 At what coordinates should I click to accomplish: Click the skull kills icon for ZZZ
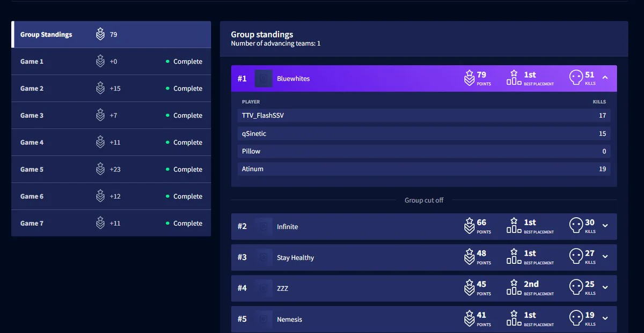pyautogui.click(x=576, y=288)
